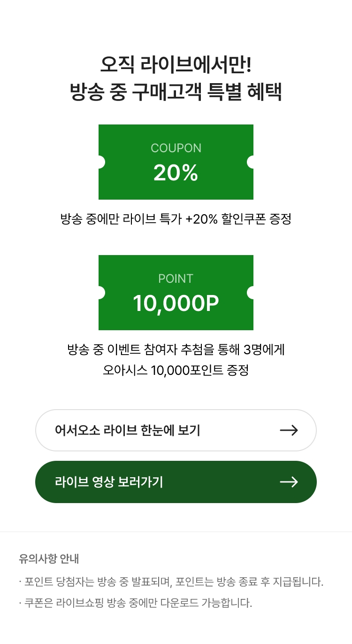Click the 유의사항 안내 heading
The height and width of the screenshot is (644, 352).
pos(49,559)
